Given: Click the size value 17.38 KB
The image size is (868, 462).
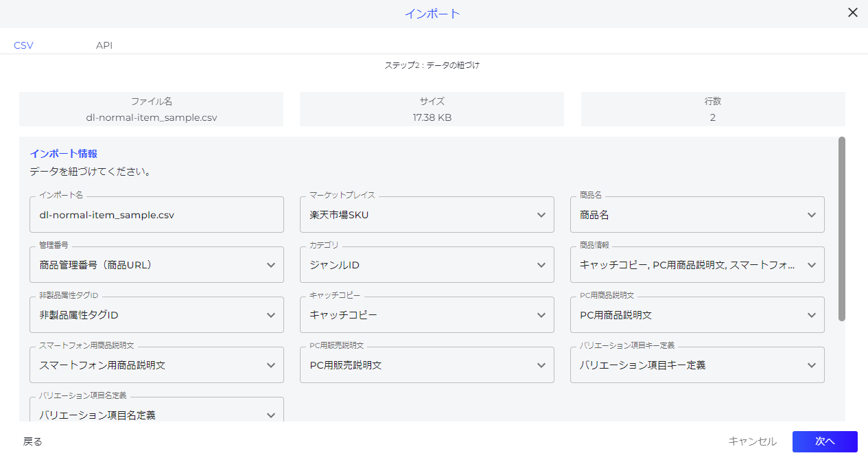Looking at the screenshot, I should click(x=432, y=117).
